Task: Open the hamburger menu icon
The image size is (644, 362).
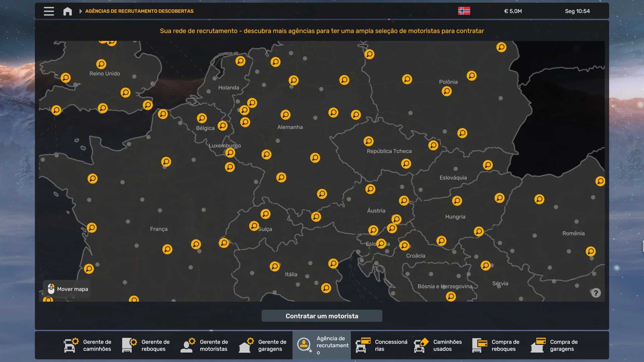Action: point(49,11)
